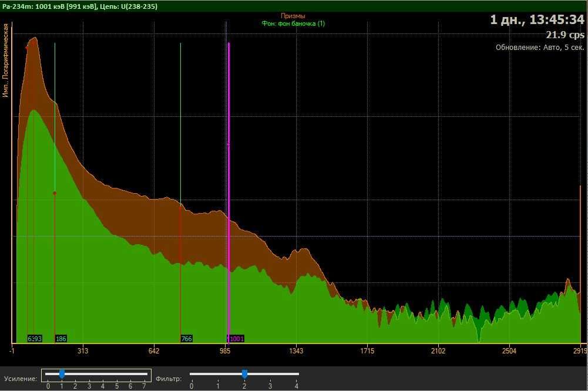Click the 'Фильтр:' filter label
This screenshot has height=391, width=588.
tap(169, 379)
